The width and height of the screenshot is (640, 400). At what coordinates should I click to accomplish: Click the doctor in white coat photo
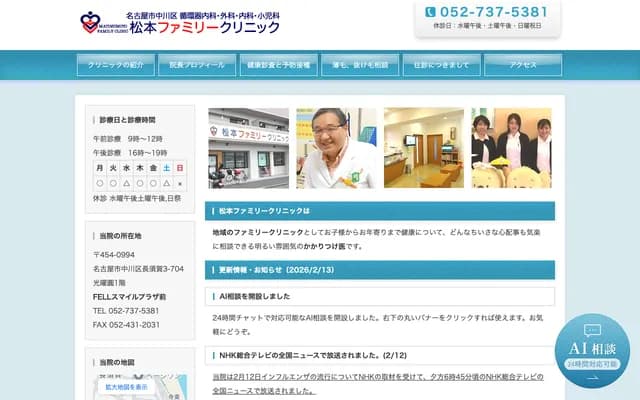click(x=336, y=148)
